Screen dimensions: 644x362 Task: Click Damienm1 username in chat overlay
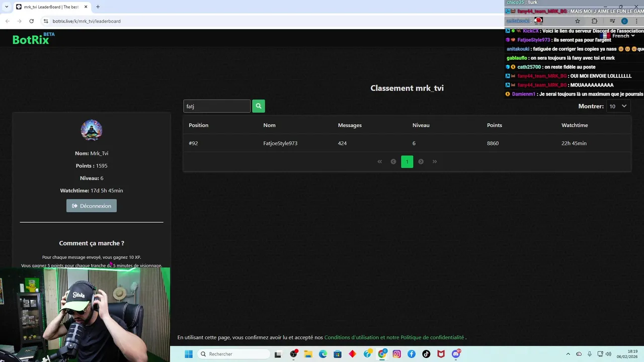pyautogui.click(x=523, y=94)
